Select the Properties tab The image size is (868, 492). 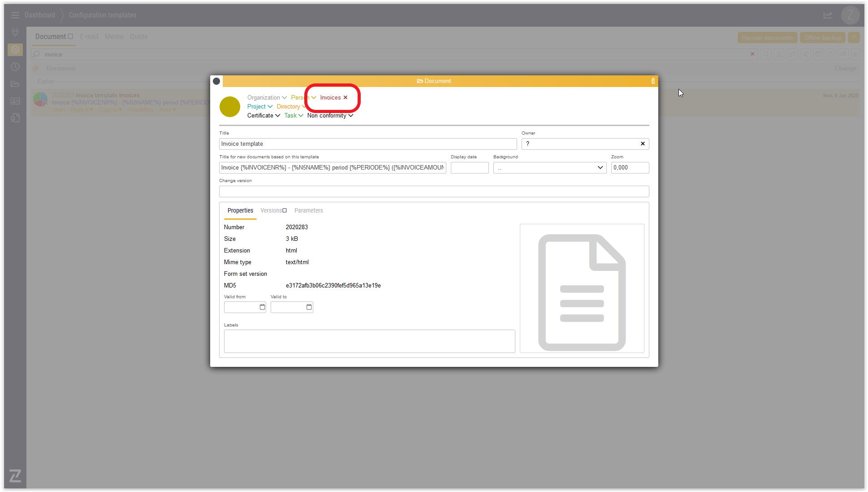point(240,211)
